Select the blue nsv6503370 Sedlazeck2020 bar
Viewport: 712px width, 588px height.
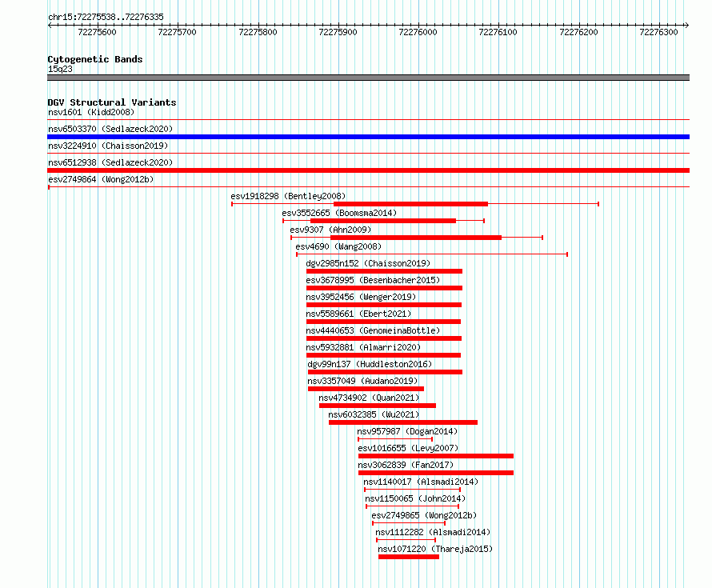(x=368, y=137)
